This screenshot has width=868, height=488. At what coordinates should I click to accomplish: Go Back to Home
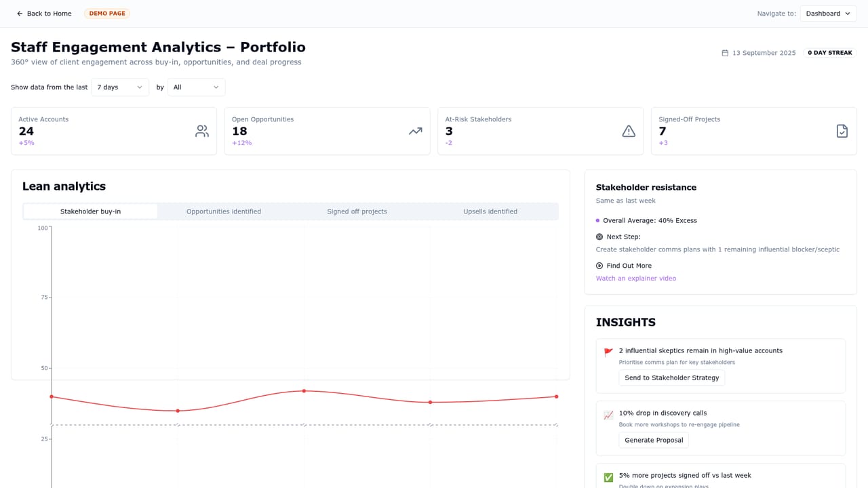click(x=44, y=14)
